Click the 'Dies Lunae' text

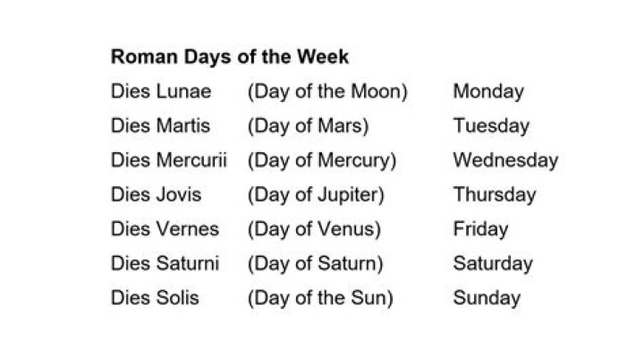click(x=161, y=91)
